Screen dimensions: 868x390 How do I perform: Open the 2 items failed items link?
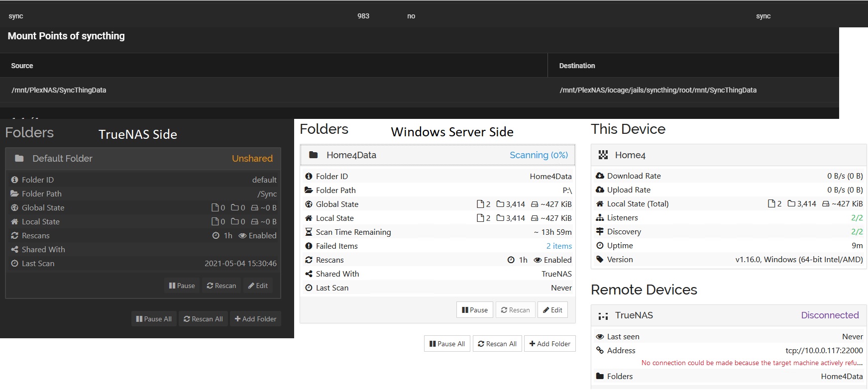pyautogui.click(x=558, y=246)
